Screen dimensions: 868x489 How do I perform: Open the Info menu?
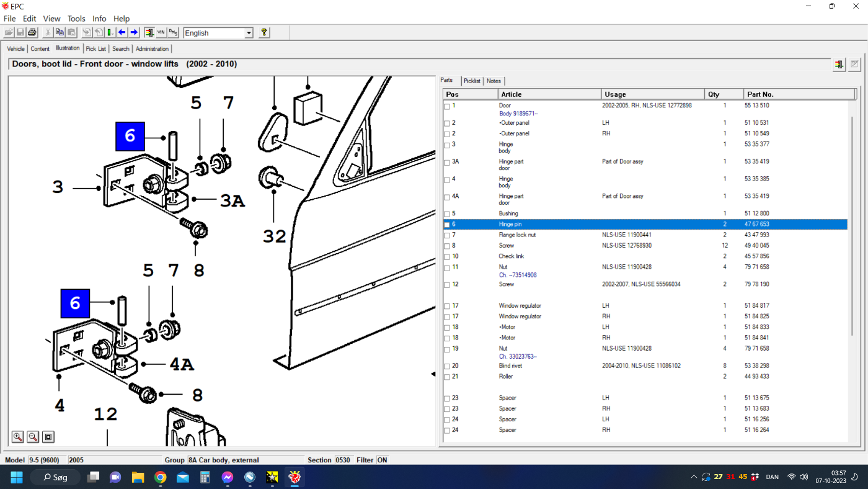[x=99, y=19]
